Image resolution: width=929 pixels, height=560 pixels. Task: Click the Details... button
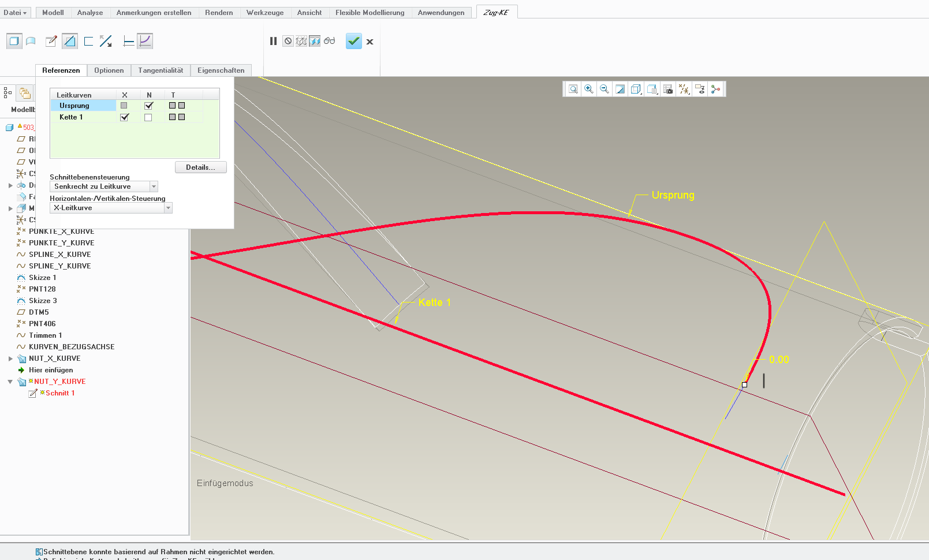click(200, 167)
